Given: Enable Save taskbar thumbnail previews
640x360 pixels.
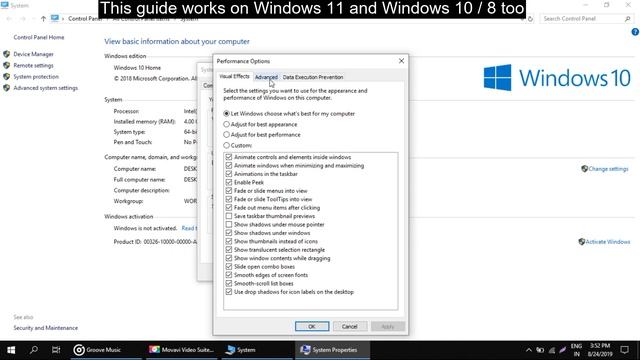Looking at the screenshot, I should (229, 216).
